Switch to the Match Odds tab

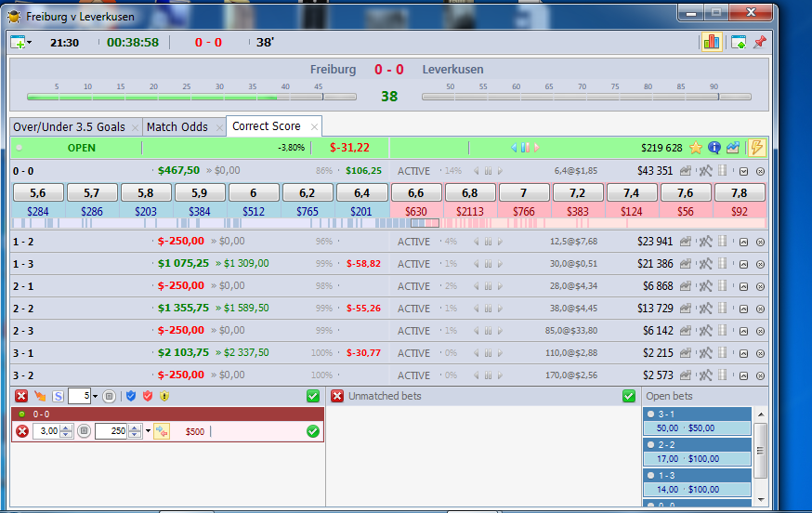(177, 127)
